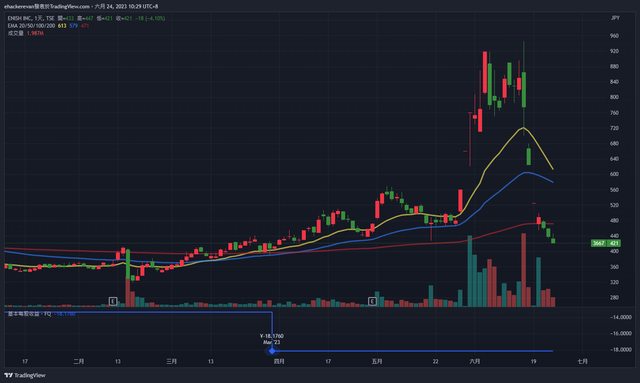
Task: Select the EMA 20/50/100/200 indicator legend
Action: tap(31, 26)
